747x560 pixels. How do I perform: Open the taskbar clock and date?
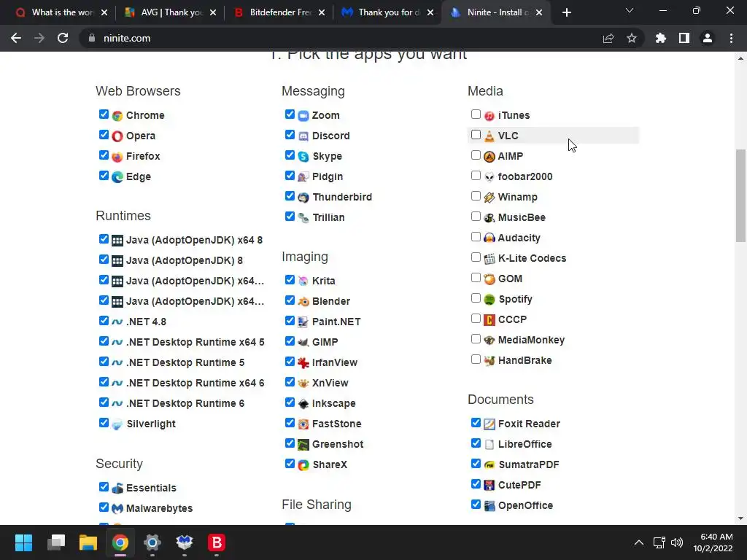tap(713, 542)
